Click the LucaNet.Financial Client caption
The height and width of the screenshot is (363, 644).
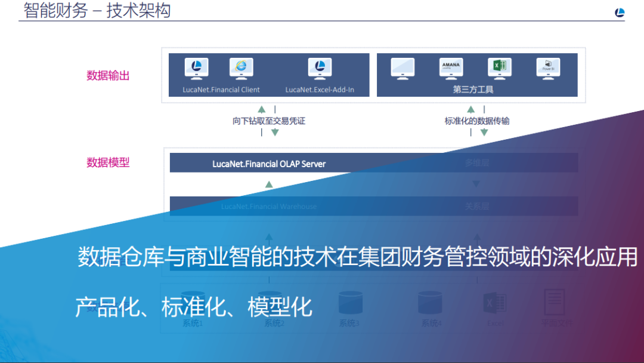point(221,90)
